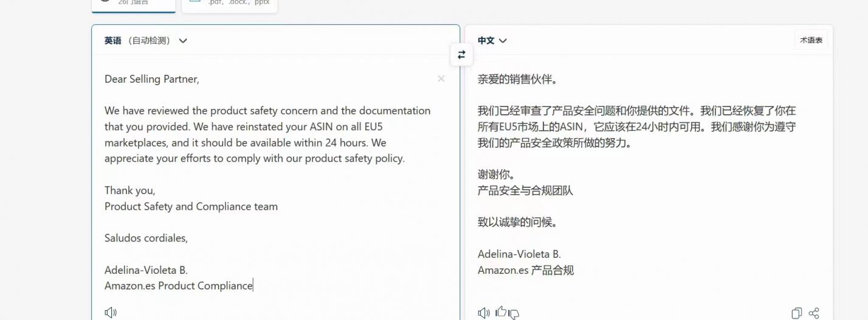Clear the English source text
The height and width of the screenshot is (320, 868).
coord(441,78)
